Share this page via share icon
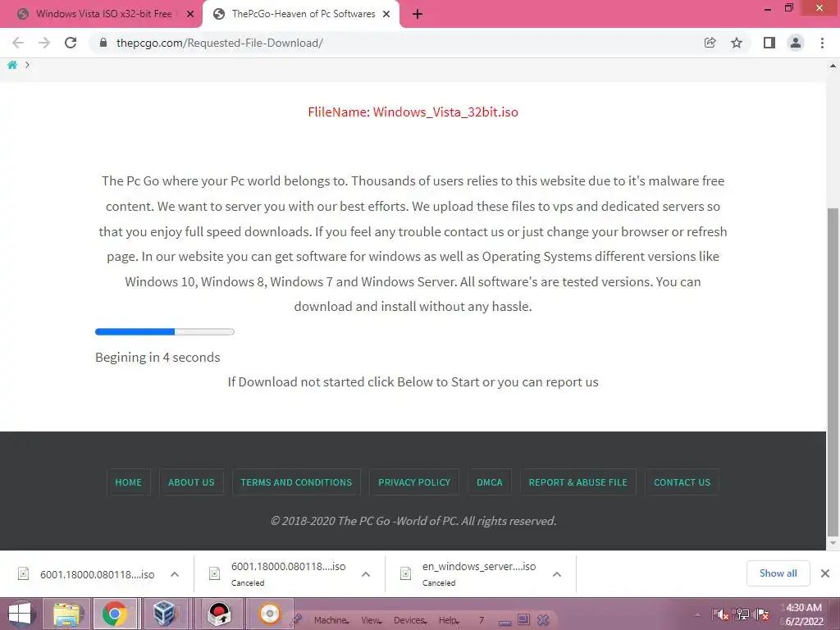 710,43
